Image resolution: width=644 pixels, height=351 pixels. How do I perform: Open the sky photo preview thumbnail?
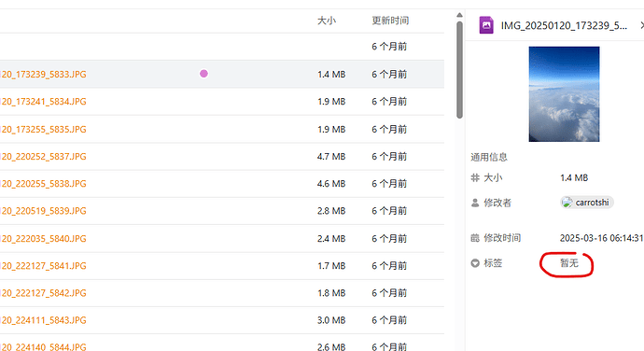564,94
